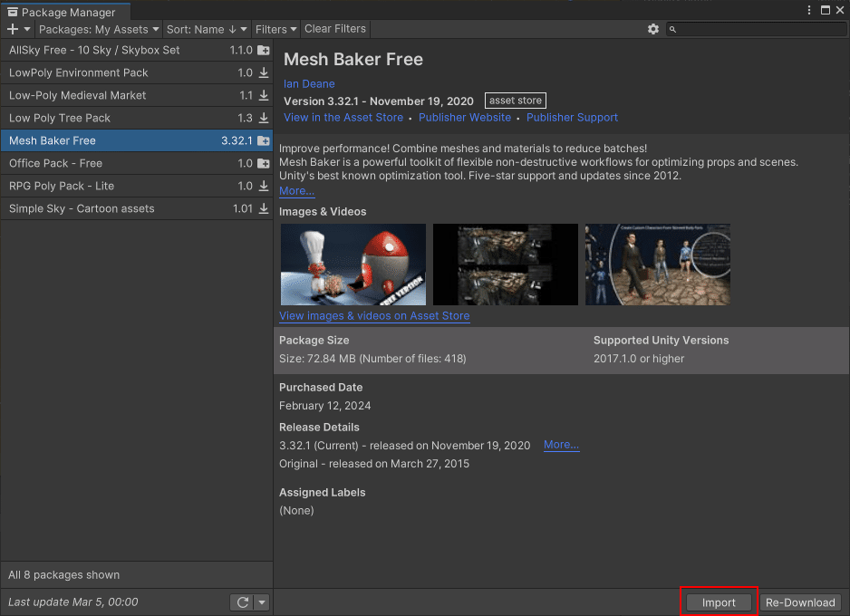This screenshot has width=850, height=616.
Task: Click import icon on Mesh Baker Free row
Action: point(264,140)
